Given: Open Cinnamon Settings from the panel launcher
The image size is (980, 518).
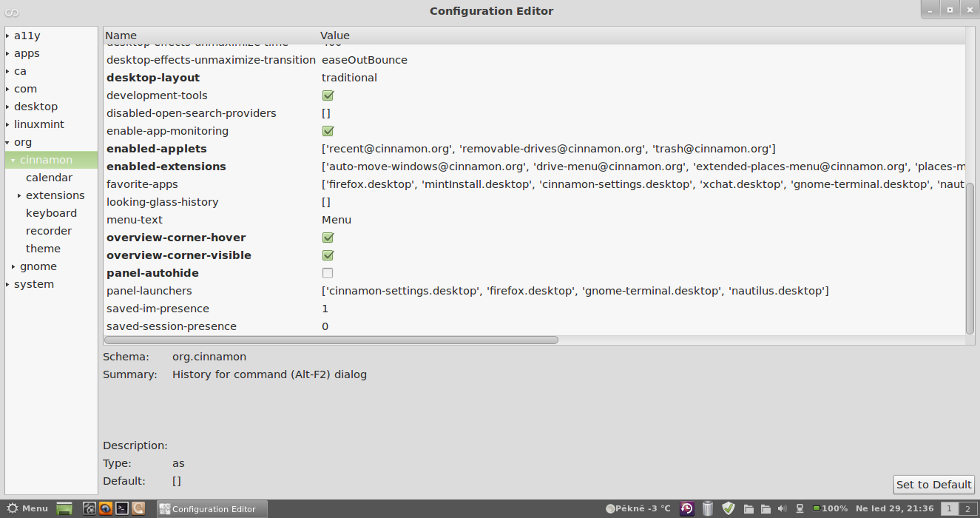Looking at the screenshot, I should click(89, 508).
